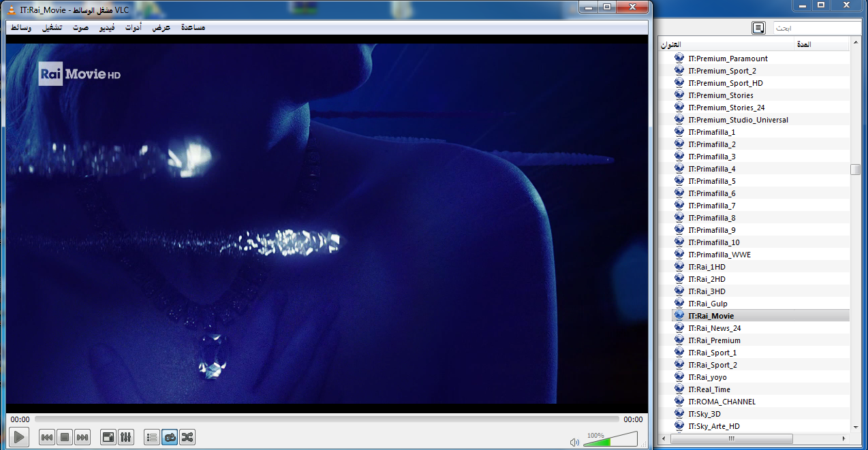Open playlist view mode dropdown icon
This screenshot has width=868, height=450.
[758, 28]
